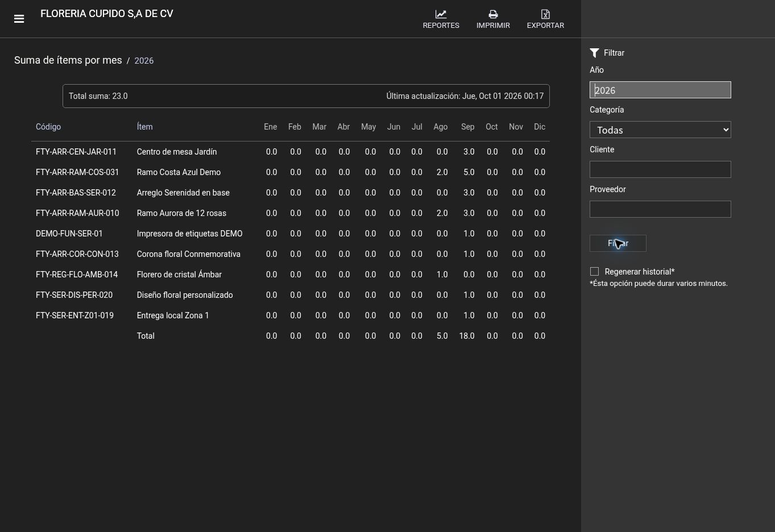Viewport: 775px width, 532px height.
Task: Select code FTY-ARR-RAM-AUR-010
Action: (77, 213)
